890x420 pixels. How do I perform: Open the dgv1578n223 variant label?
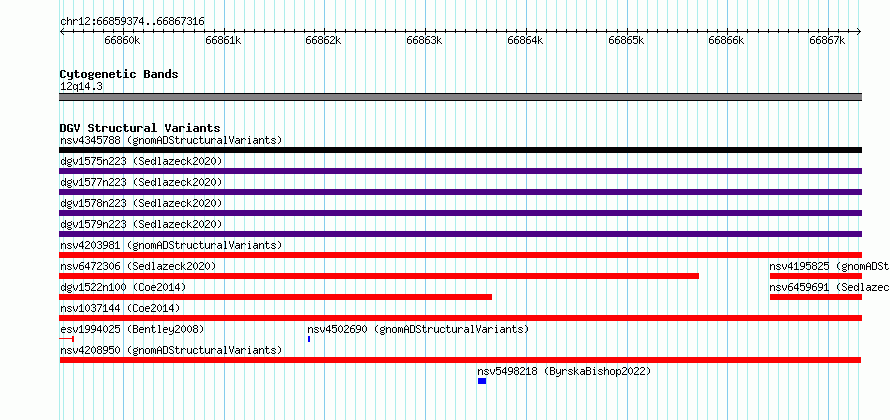coord(141,203)
